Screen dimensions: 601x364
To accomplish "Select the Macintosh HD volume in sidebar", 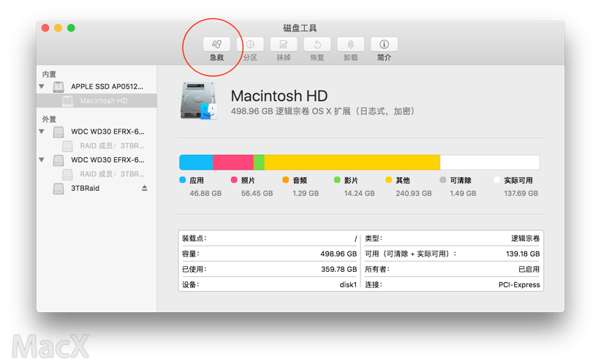I will click(x=97, y=101).
